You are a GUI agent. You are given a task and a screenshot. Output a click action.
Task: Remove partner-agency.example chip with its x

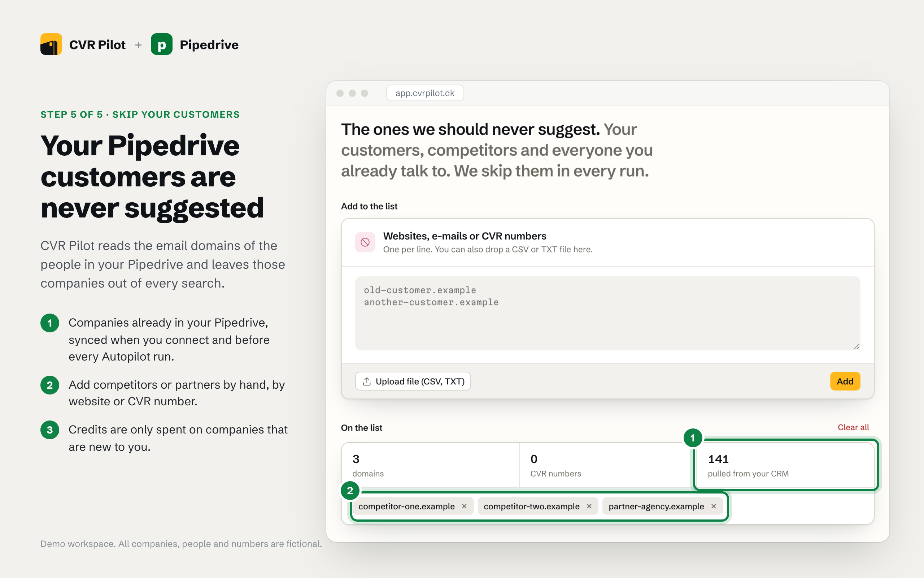714,506
